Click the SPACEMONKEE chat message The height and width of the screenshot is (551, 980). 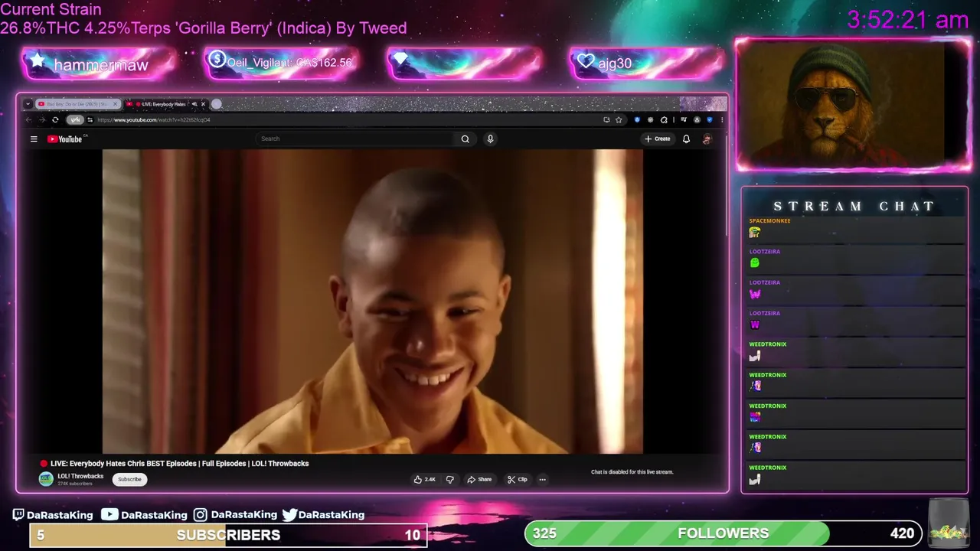[856, 228]
